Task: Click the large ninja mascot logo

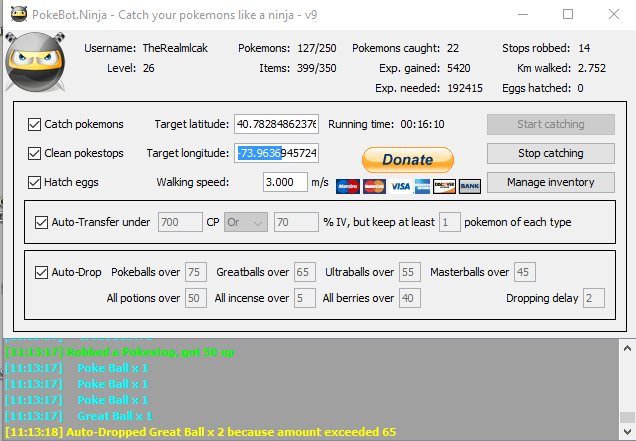Action: coord(35,62)
